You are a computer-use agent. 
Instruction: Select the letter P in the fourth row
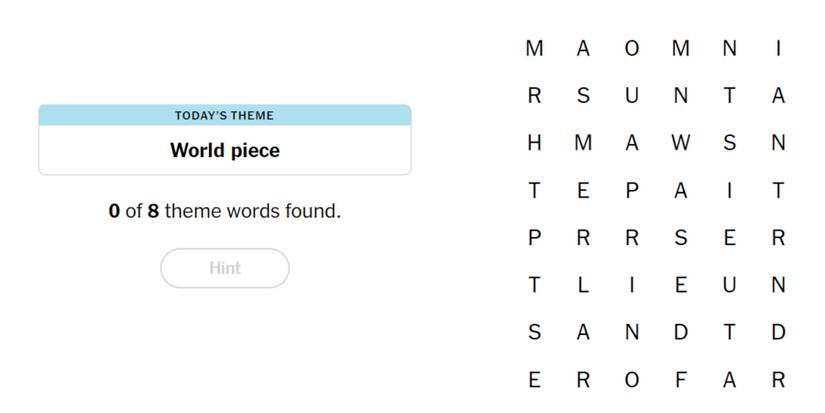632,191
